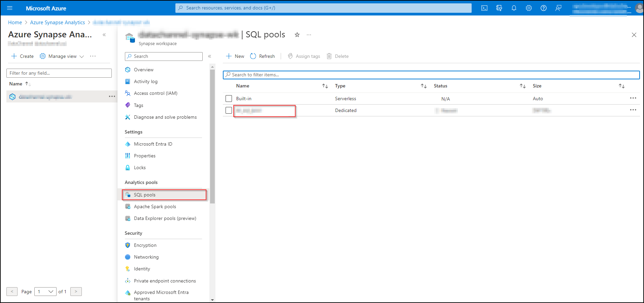
Task: Click the resource menu Search box
Action: 164,56
